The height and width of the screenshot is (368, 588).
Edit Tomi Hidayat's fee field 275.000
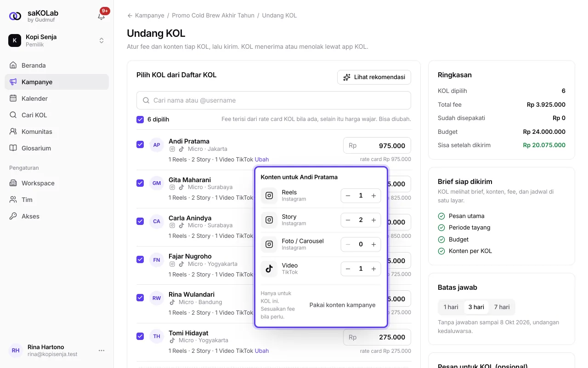pyautogui.click(x=377, y=337)
